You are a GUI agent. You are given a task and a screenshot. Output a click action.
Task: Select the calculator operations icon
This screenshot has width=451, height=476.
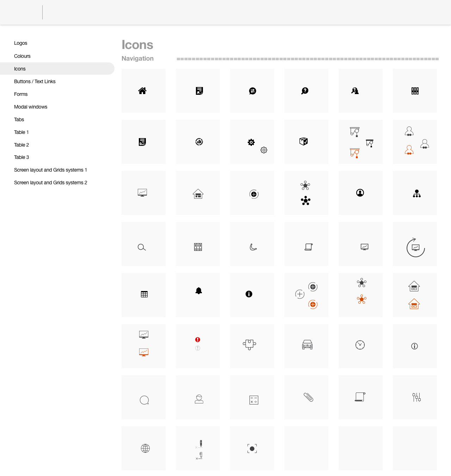[x=254, y=400]
